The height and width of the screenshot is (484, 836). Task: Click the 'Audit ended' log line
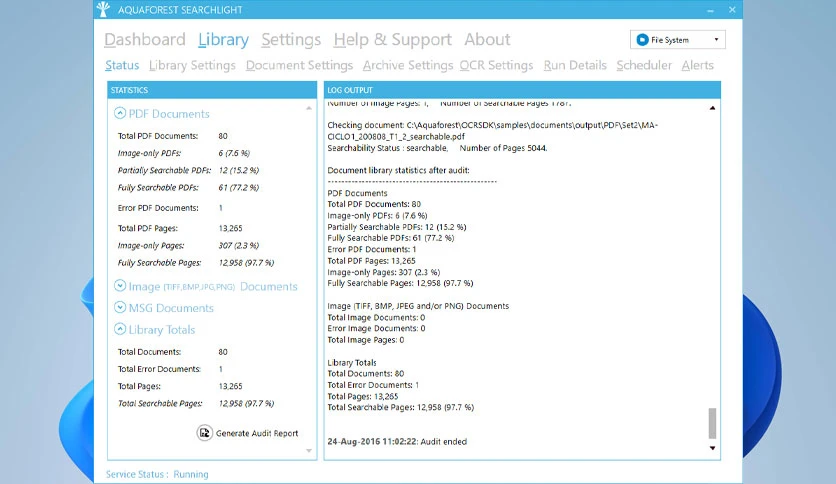[x=397, y=441]
